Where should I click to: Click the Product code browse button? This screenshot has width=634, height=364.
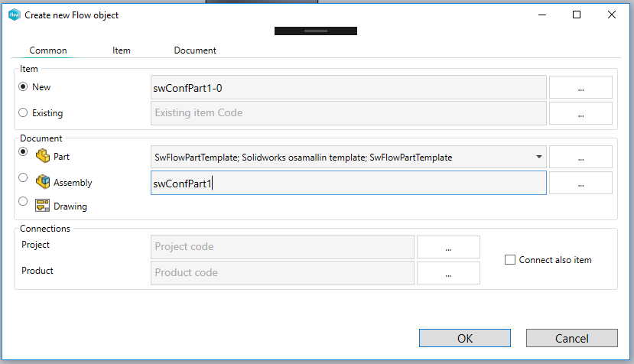(448, 273)
